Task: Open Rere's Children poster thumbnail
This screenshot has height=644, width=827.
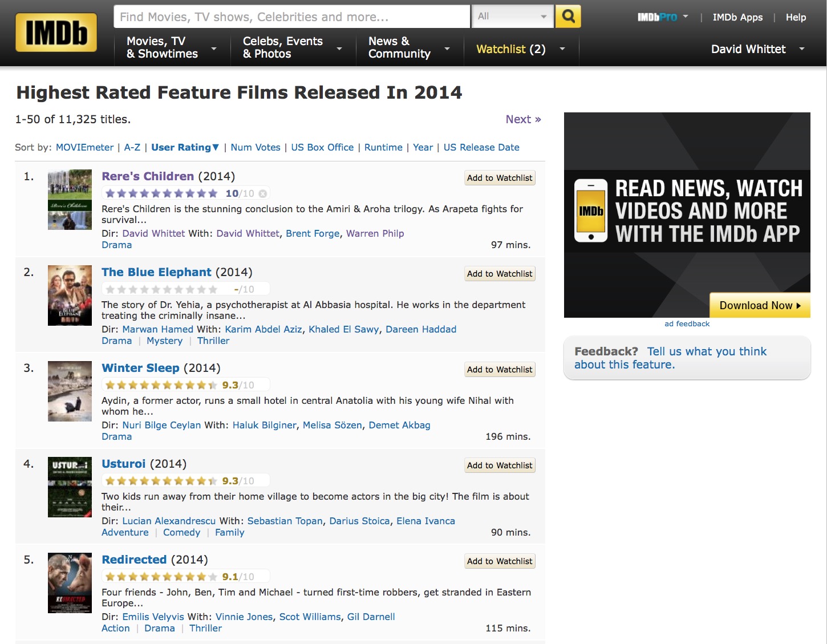Action: click(70, 200)
